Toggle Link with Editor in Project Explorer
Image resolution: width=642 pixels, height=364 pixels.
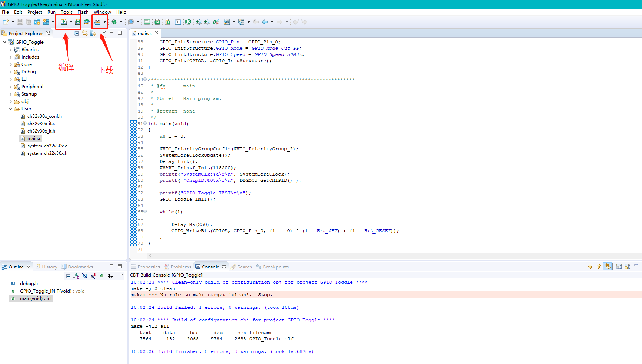click(85, 33)
